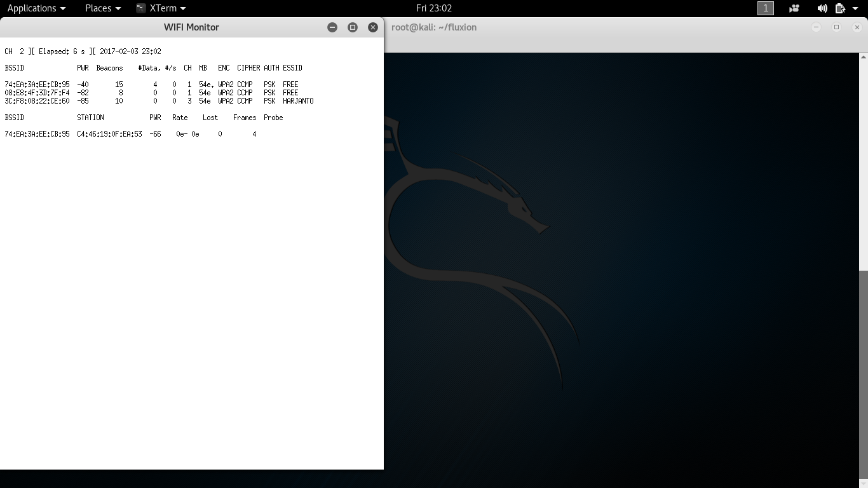Click the battery status icon
Image resolution: width=868 pixels, height=488 pixels.
pos(840,8)
